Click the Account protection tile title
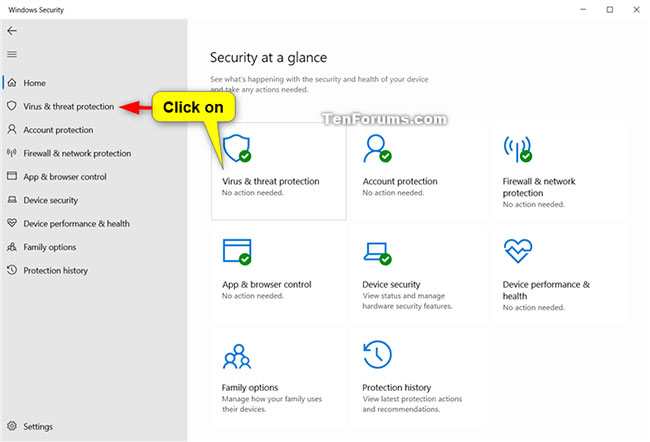 400,181
